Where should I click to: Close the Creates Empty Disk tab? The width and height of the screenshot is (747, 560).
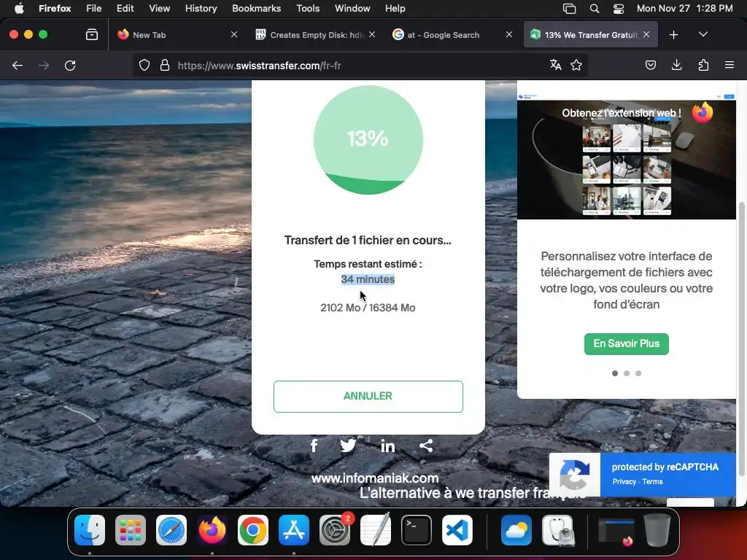pos(372,35)
